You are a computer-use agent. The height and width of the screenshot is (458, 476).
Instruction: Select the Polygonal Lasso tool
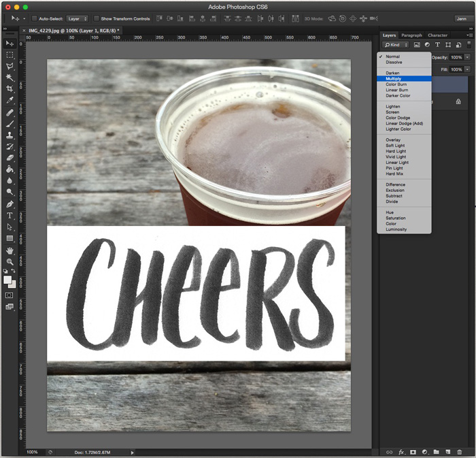(10, 66)
